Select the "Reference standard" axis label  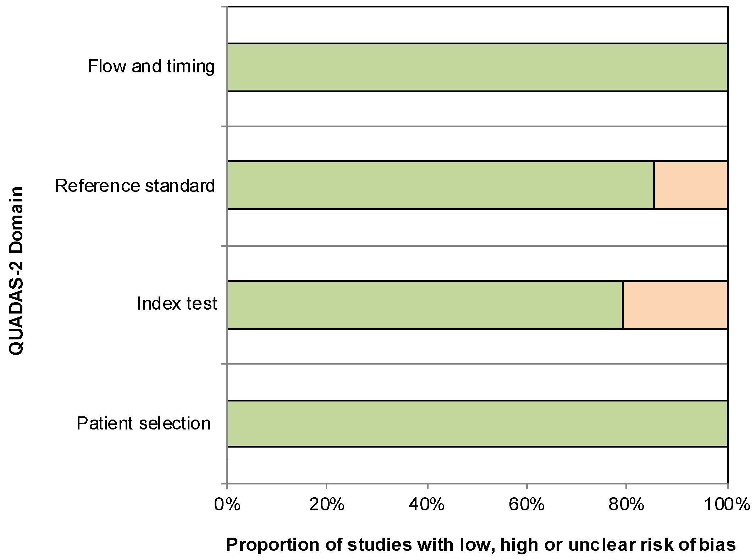(x=135, y=185)
